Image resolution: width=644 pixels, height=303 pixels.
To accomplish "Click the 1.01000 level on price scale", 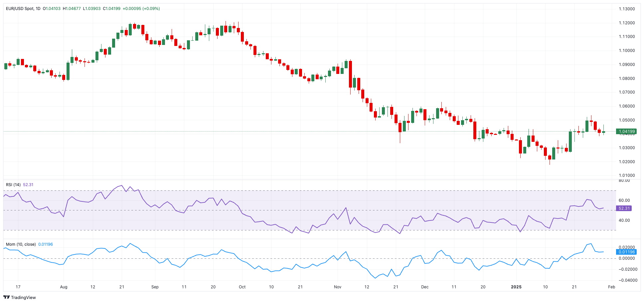I will click(x=627, y=175).
